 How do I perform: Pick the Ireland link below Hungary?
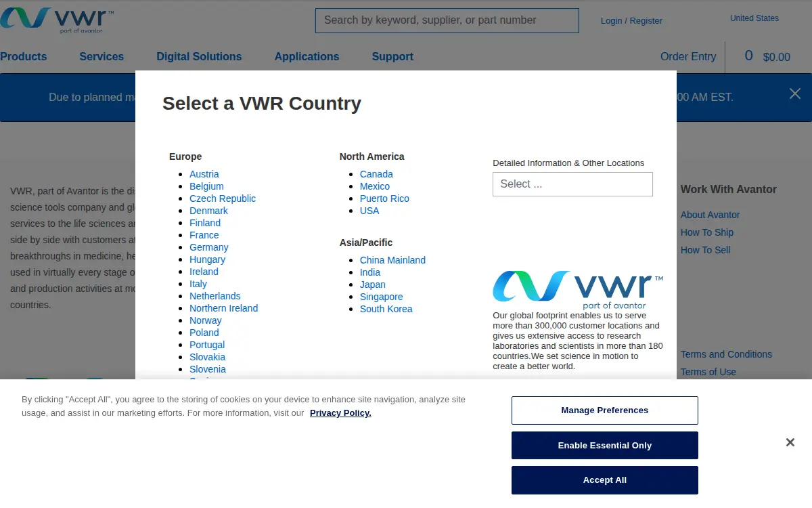(x=204, y=272)
